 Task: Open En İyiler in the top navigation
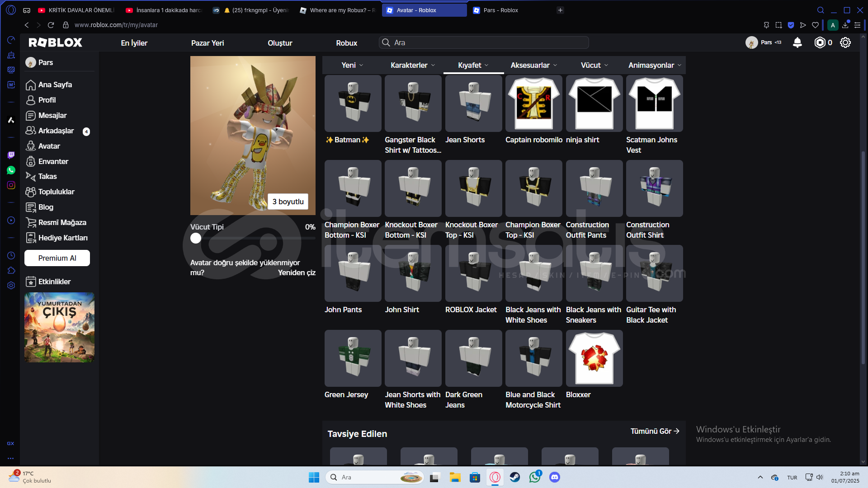coord(134,43)
